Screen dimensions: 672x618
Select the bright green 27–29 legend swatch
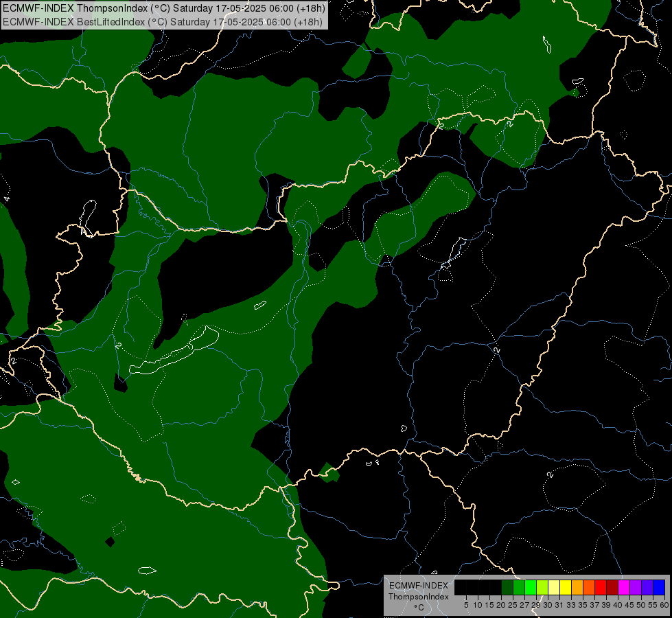[531, 587]
